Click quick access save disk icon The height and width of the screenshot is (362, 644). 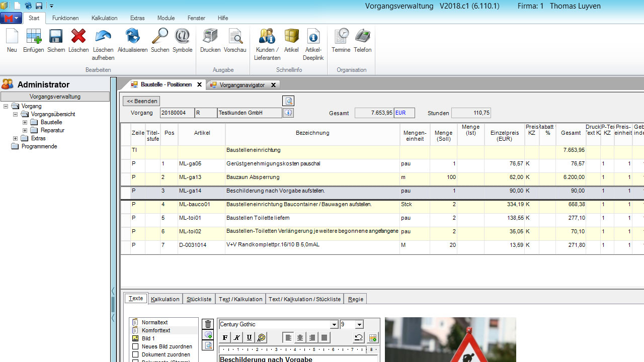click(39, 6)
